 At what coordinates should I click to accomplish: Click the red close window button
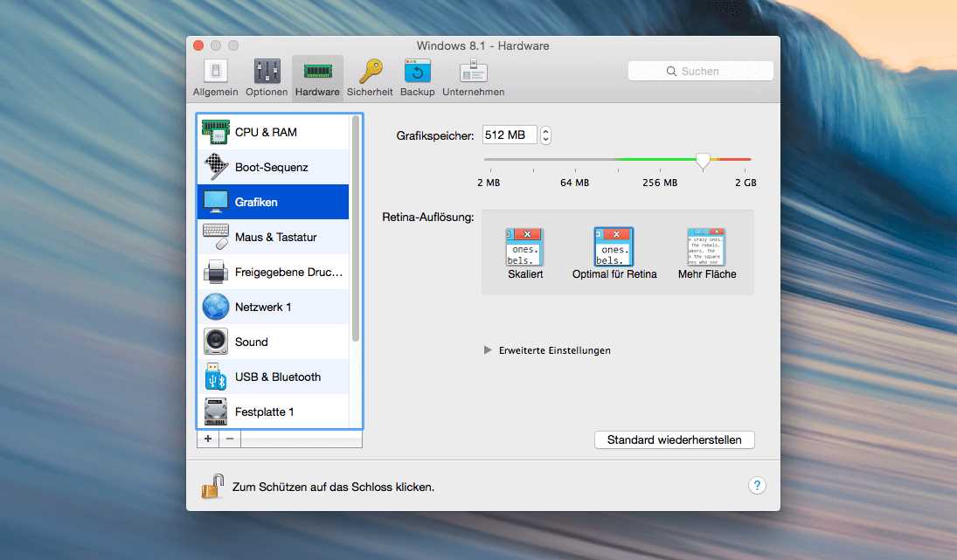click(198, 45)
